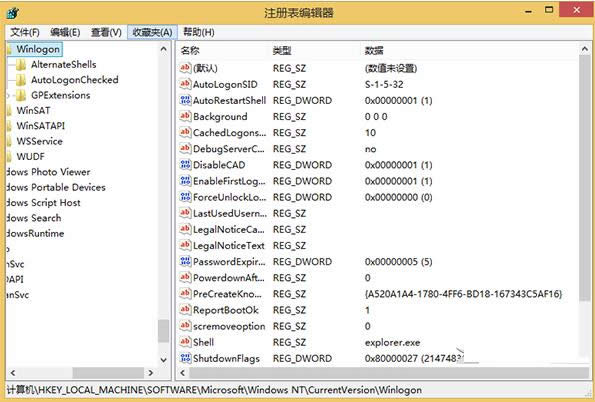This screenshot has width=595, height=402.
Task: Select the Winlogon tree key
Action: click(x=38, y=49)
